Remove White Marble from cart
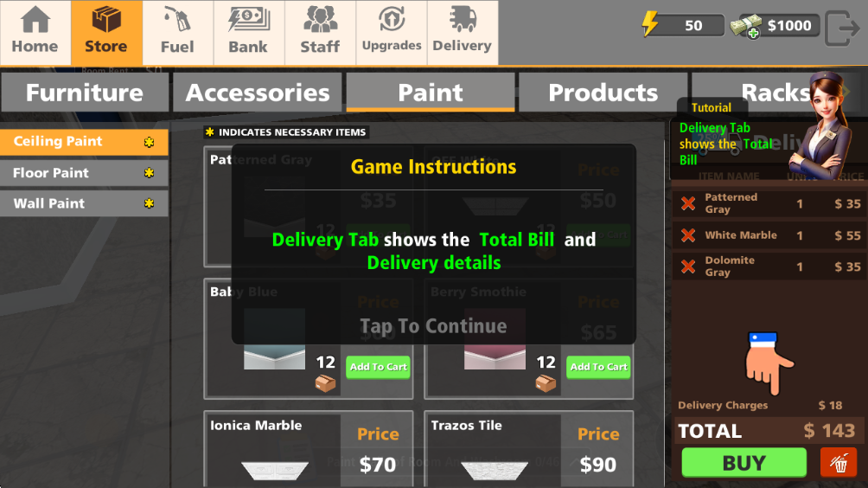 (688, 235)
